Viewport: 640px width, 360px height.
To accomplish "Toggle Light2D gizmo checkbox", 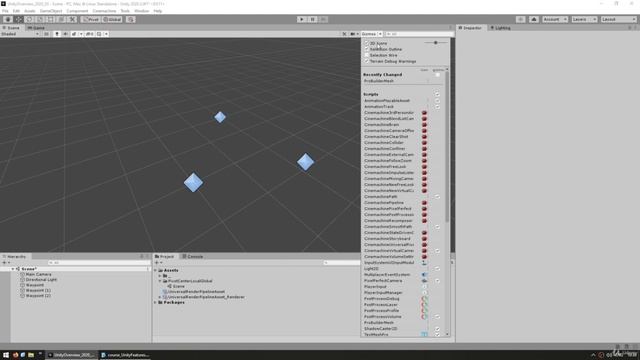I will pyautogui.click(x=437, y=269).
